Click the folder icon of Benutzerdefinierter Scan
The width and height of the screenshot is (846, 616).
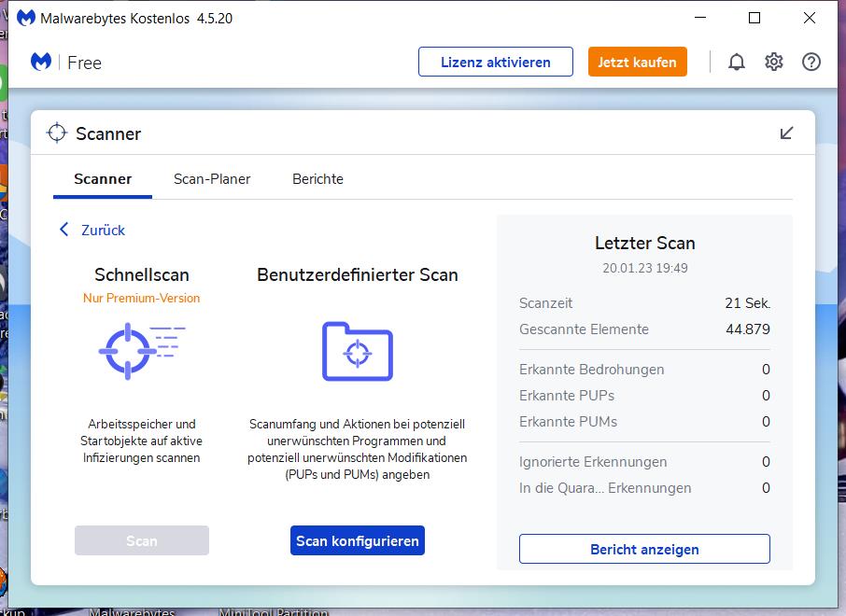pos(358,351)
